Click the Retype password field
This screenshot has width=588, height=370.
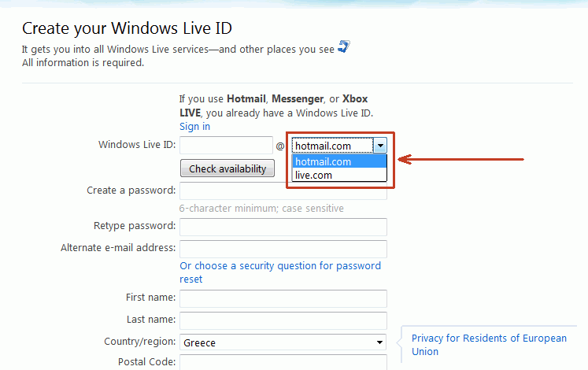[283, 227]
